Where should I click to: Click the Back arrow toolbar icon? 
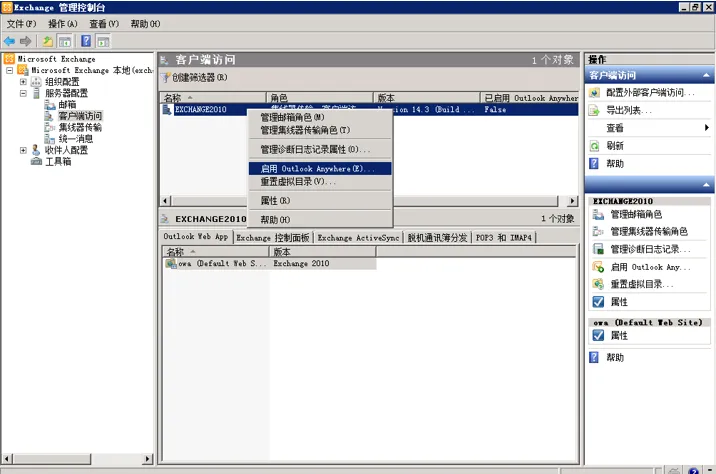(x=9, y=42)
